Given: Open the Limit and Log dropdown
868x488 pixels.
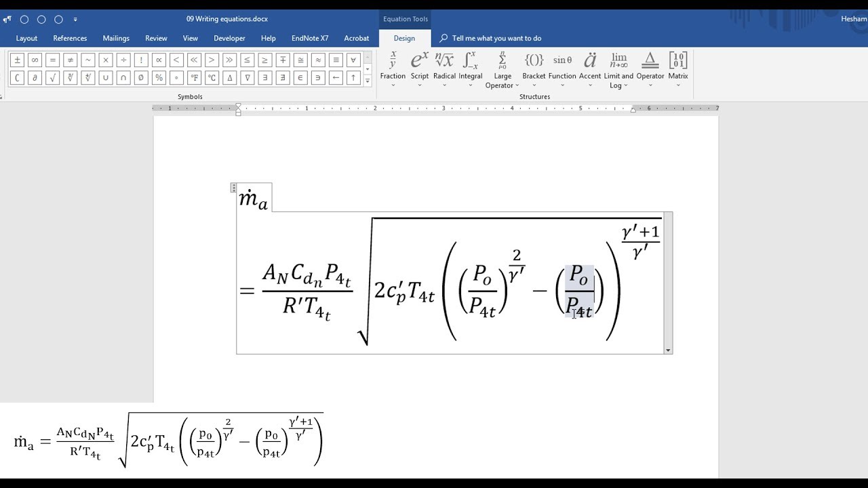Looking at the screenshot, I should pyautogui.click(x=618, y=69).
